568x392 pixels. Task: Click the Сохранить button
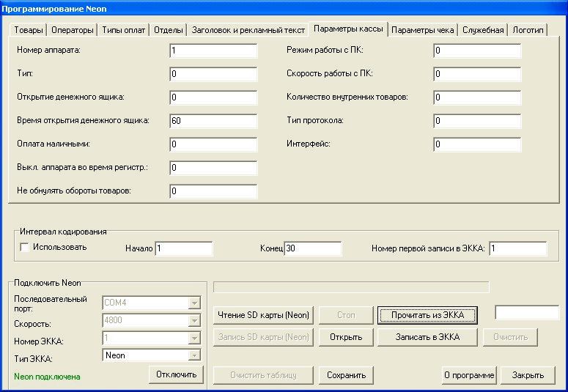click(x=346, y=375)
